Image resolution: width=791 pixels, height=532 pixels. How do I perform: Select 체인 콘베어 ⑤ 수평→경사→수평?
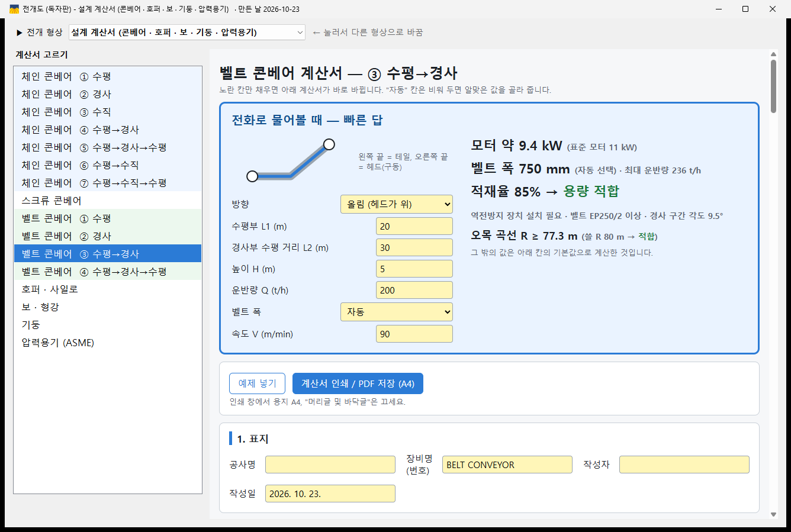[108, 147]
